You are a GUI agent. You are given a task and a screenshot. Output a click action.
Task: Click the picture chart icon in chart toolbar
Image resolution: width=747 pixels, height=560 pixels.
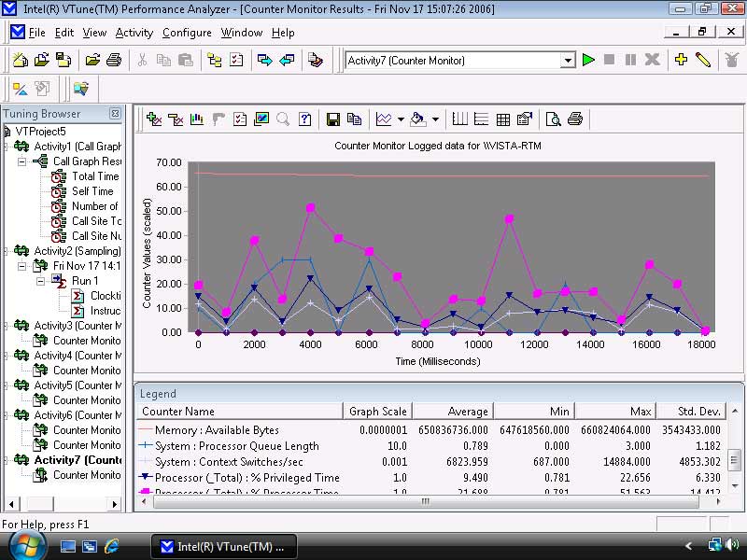pos(261,119)
